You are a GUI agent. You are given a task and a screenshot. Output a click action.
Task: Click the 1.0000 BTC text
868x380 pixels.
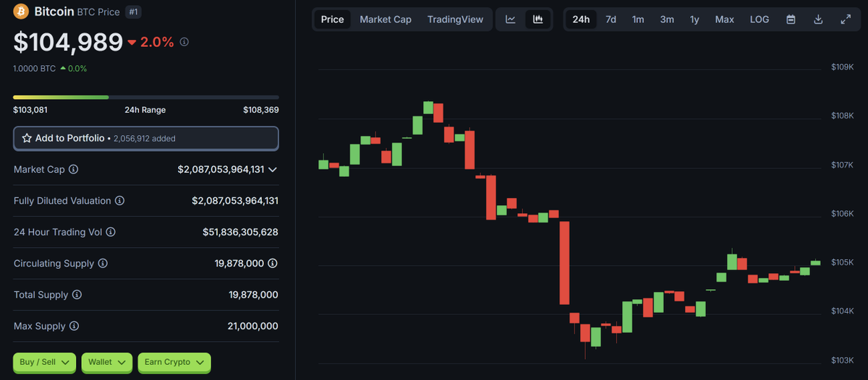tap(34, 69)
